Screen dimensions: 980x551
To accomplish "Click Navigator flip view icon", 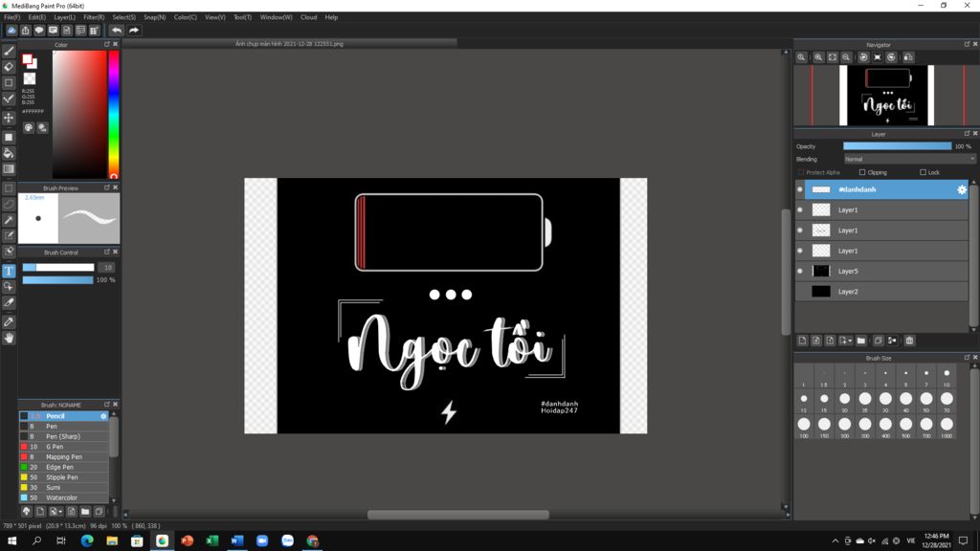I will (908, 56).
